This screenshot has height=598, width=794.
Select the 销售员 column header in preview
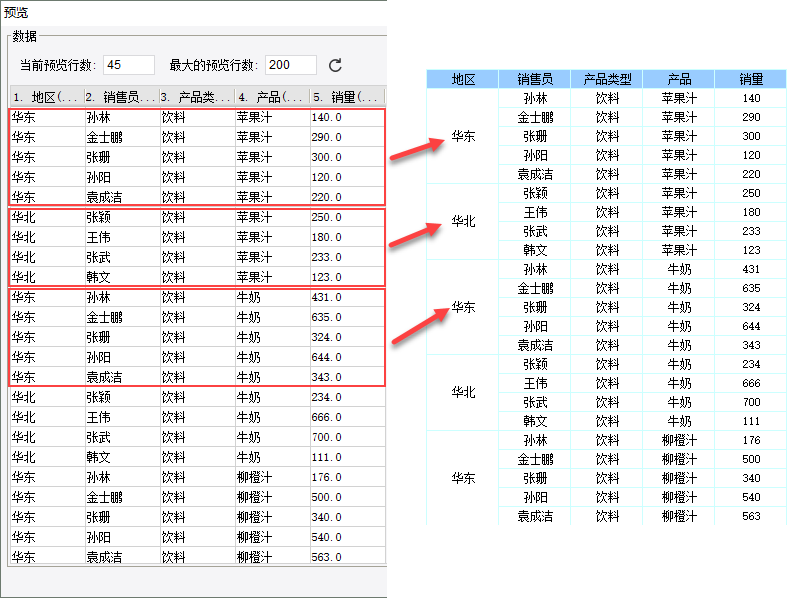(x=122, y=97)
